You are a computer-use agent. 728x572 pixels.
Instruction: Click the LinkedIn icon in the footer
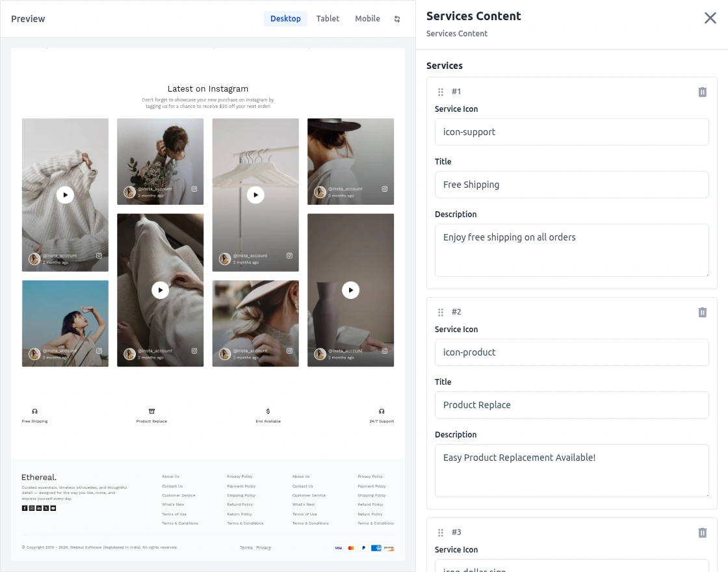39,508
